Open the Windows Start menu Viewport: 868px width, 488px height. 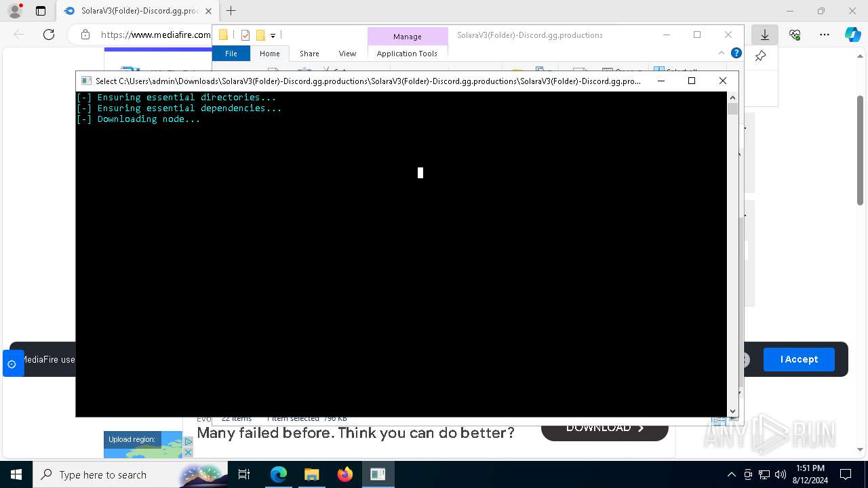coord(16,474)
